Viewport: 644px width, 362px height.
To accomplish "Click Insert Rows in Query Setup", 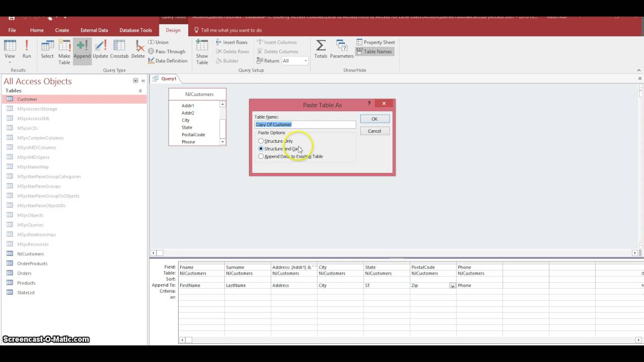I will 232,42.
